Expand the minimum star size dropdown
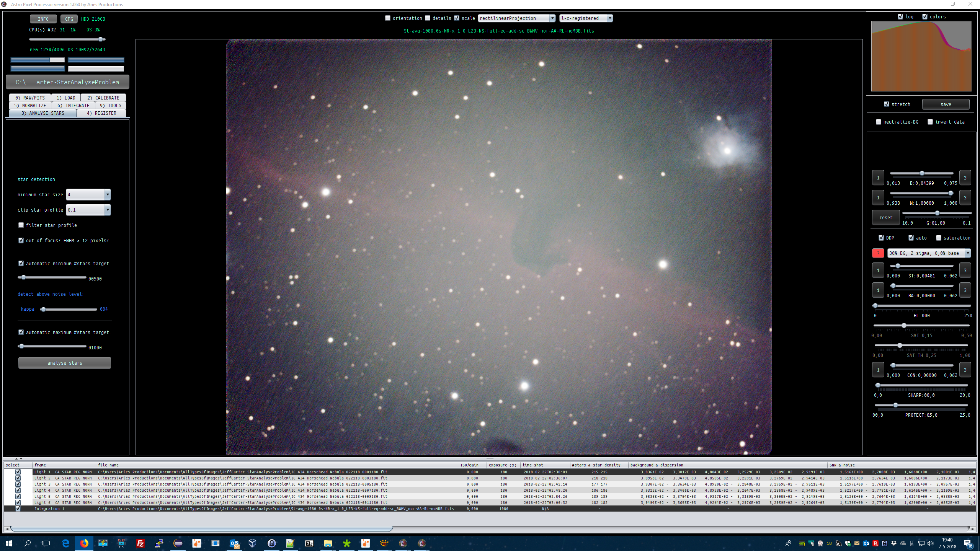The height and width of the screenshot is (551, 980). pyautogui.click(x=108, y=194)
